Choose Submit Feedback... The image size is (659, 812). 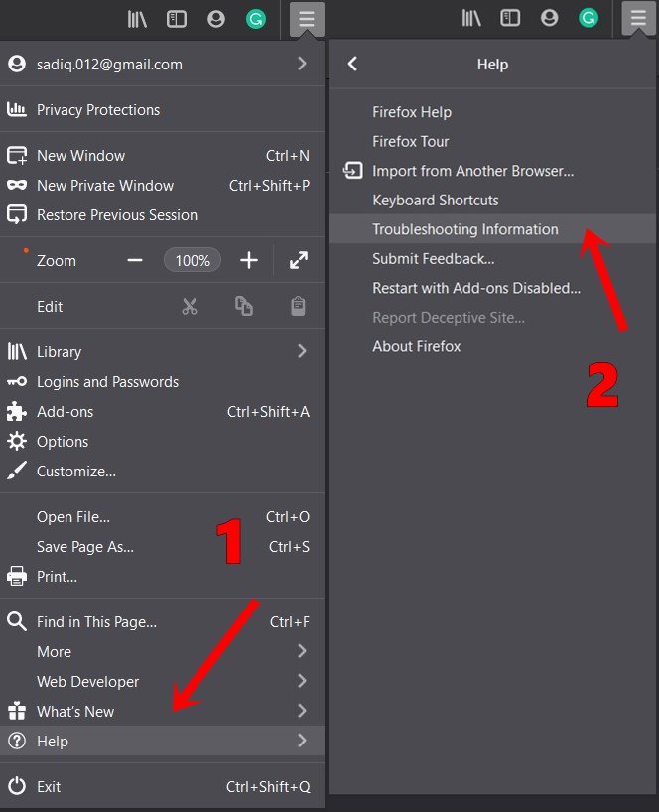click(x=493, y=258)
